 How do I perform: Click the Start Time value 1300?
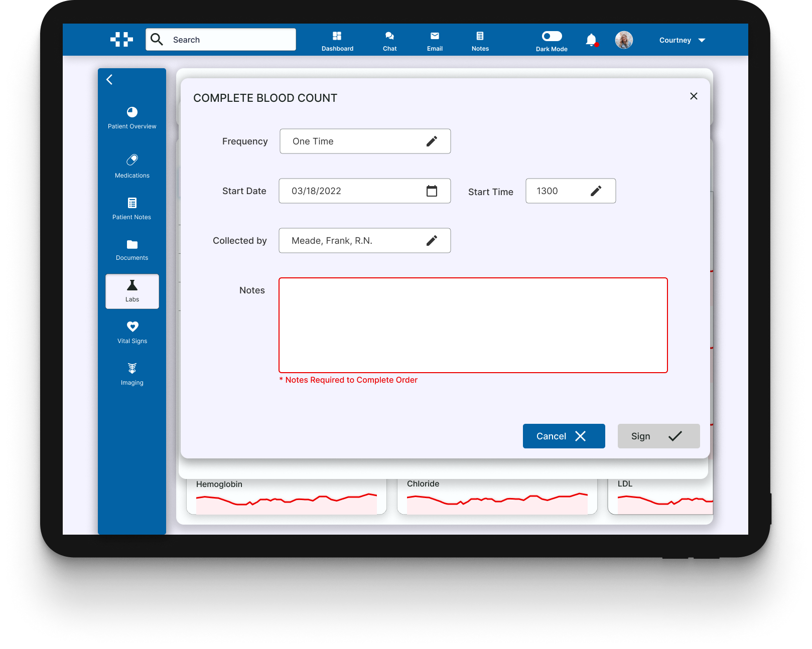coord(547,191)
